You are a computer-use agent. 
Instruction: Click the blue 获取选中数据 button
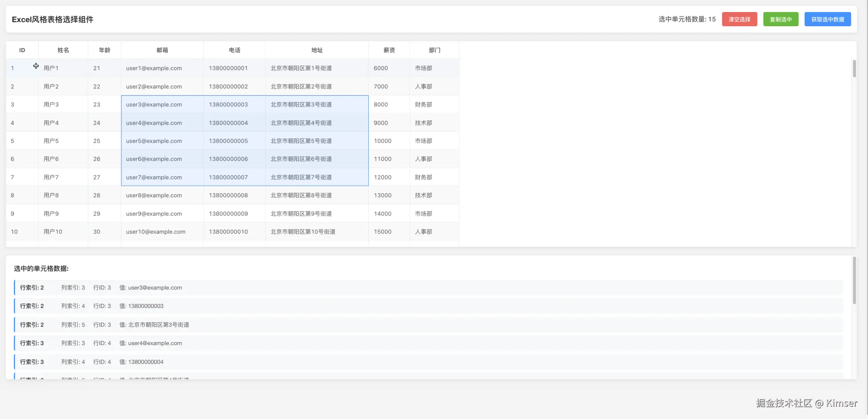[x=827, y=20]
